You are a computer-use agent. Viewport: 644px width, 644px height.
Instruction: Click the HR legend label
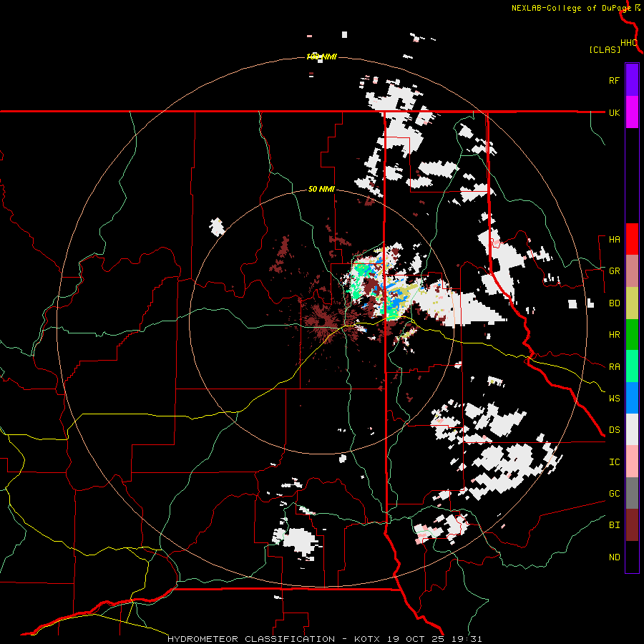click(x=614, y=335)
